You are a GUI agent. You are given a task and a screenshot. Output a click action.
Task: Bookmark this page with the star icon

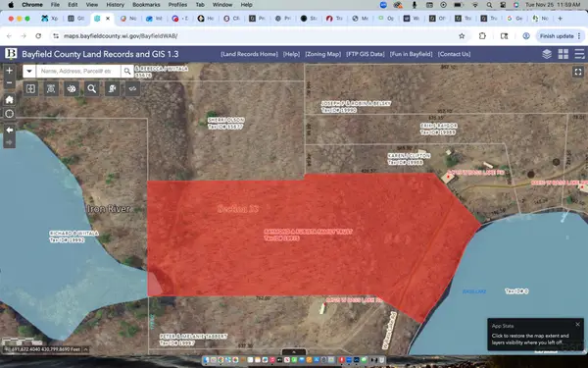462,36
